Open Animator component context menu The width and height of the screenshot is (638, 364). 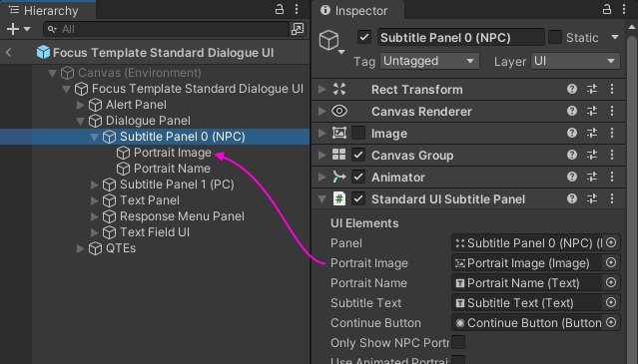612,177
